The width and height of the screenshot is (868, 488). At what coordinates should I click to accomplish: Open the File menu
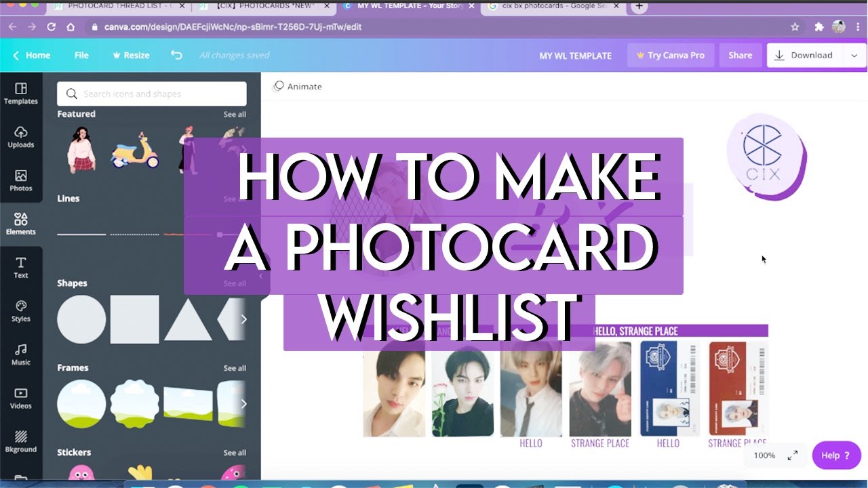coord(81,55)
